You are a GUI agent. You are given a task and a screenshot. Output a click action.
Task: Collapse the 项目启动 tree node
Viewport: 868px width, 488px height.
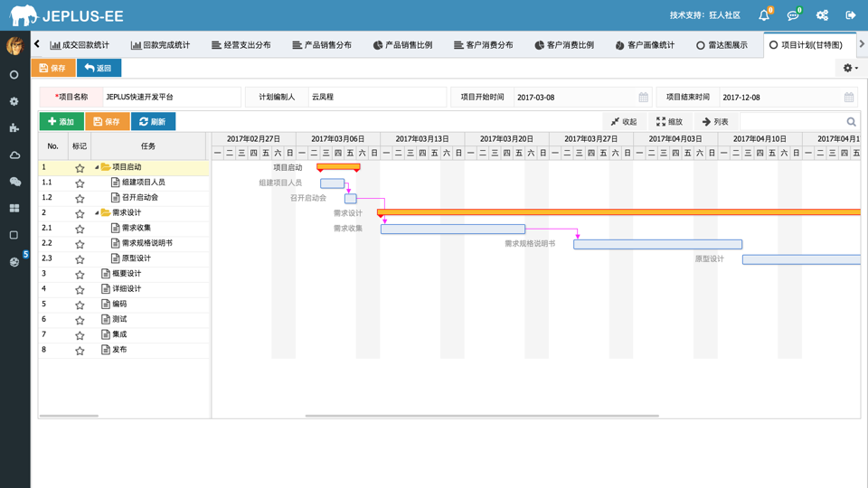pyautogui.click(x=97, y=167)
